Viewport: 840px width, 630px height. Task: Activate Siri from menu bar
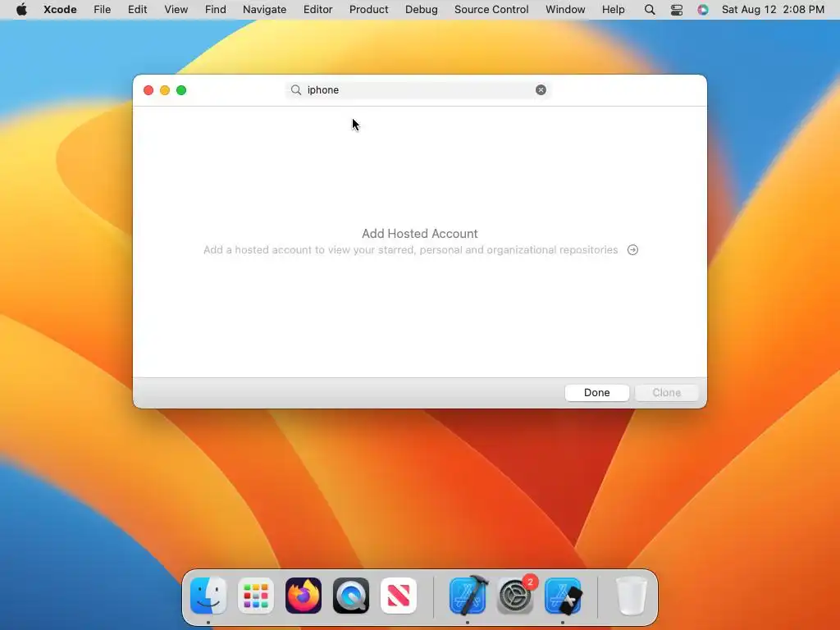[703, 10]
